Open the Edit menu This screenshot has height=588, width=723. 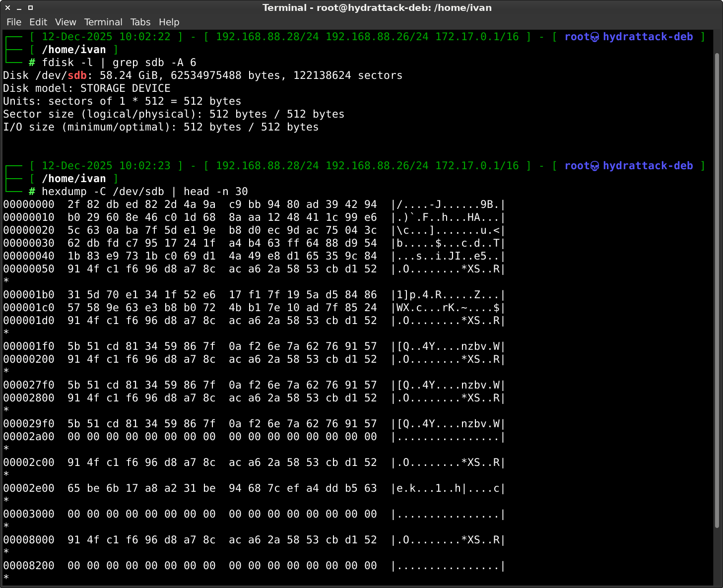(x=38, y=22)
